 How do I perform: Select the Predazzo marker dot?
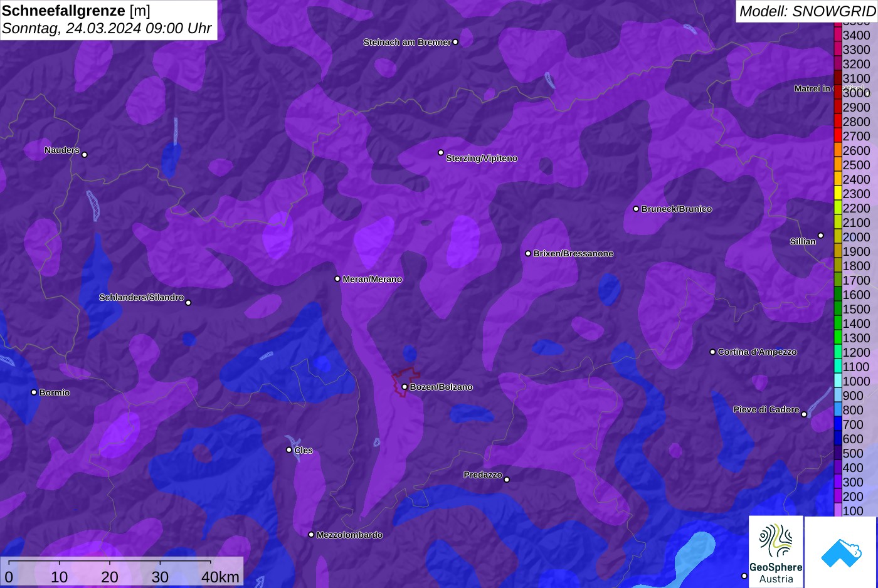coord(507,480)
